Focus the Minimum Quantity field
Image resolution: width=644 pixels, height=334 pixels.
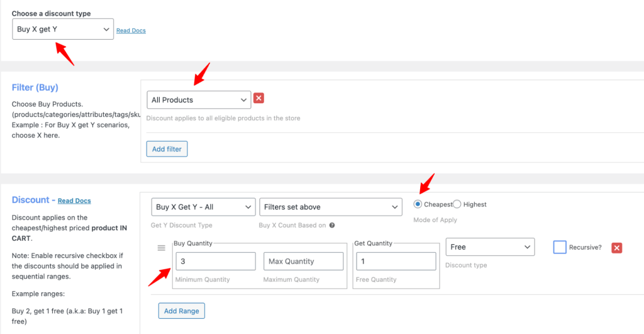[216, 261]
